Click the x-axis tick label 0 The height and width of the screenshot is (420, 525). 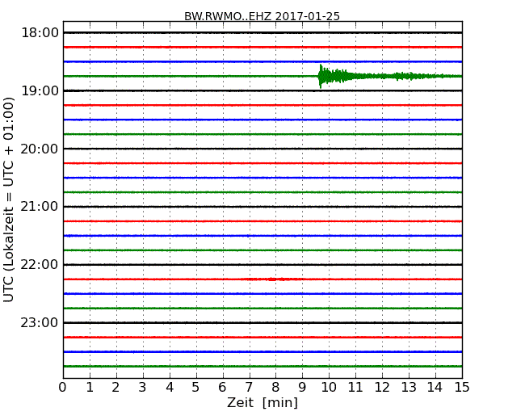tap(63, 388)
